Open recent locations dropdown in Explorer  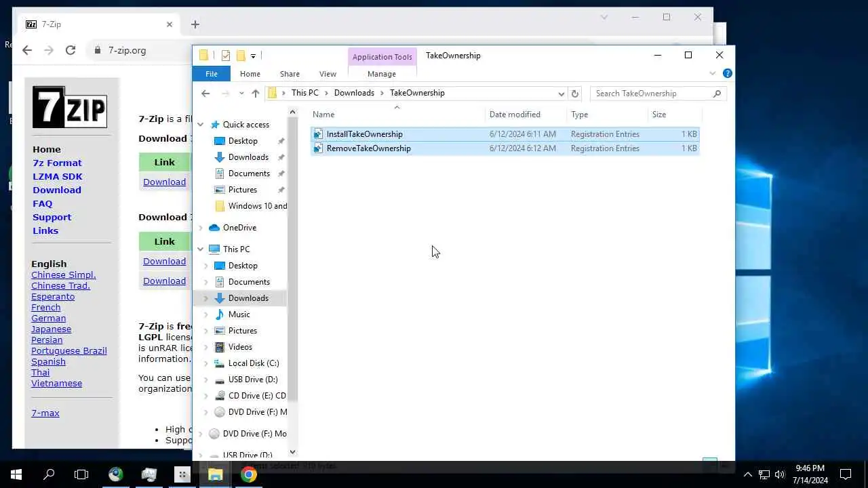coord(241,94)
